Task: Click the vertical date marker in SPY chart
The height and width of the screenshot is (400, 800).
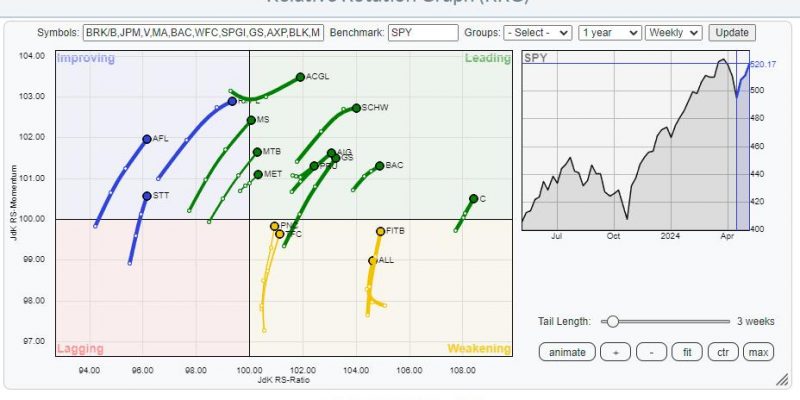Action: (x=737, y=140)
